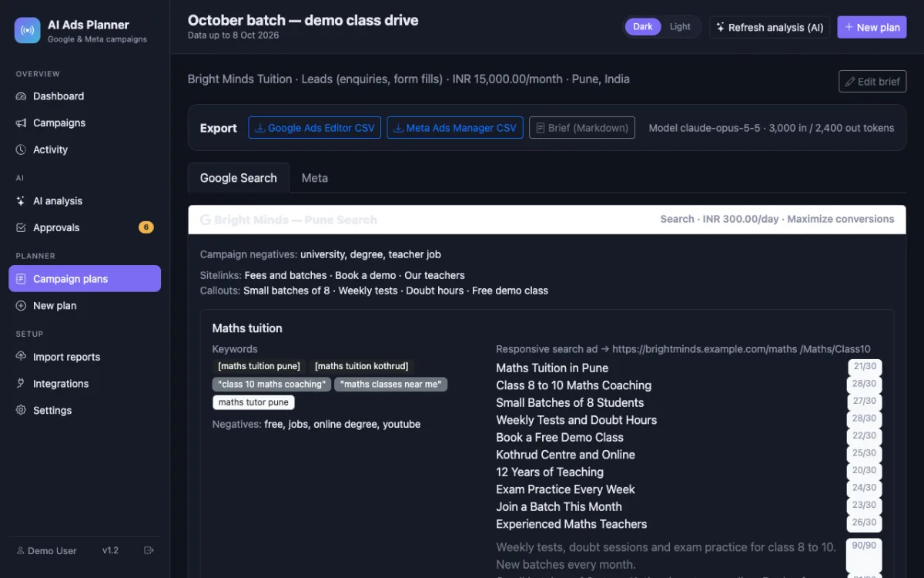The width and height of the screenshot is (924, 578).
Task: Click the Demo User profile
Action: [46, 550]
